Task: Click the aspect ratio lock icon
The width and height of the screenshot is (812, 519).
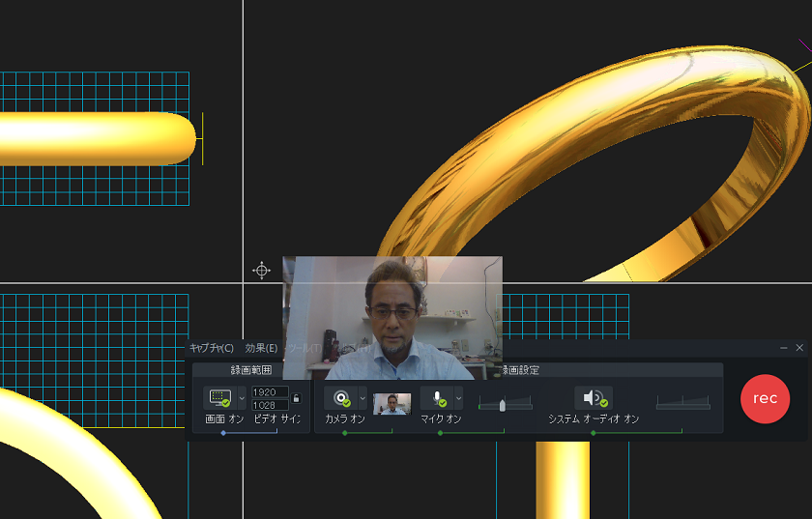Action: pos(296,398)
